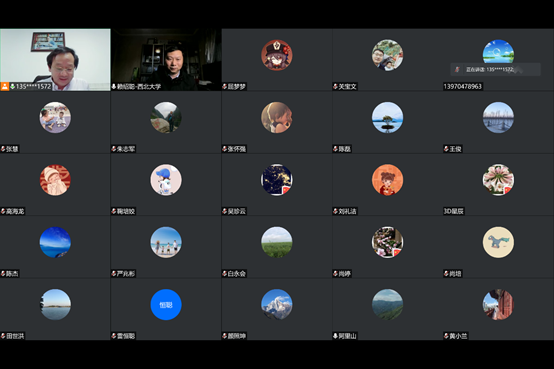Image resolution: width=554 pixels, height=369 pixels.
Task: Click the currently speaking notification popup
Action: pos(495,70)
